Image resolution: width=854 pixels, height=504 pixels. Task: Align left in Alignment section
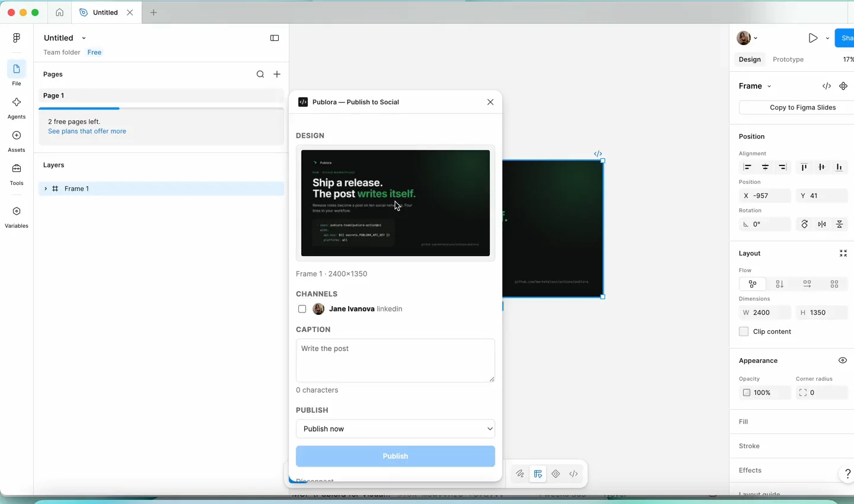point(748,167)
